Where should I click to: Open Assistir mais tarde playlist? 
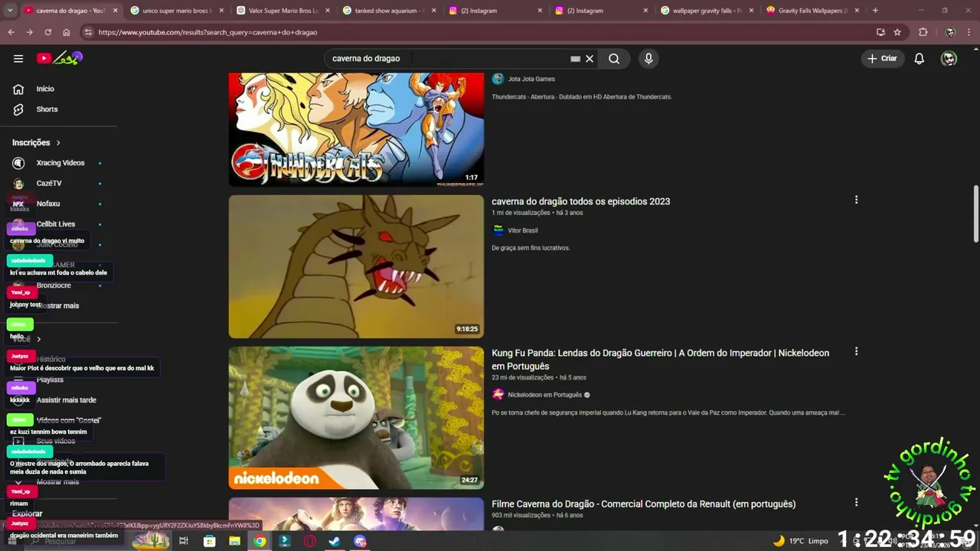tap(67, 400)
